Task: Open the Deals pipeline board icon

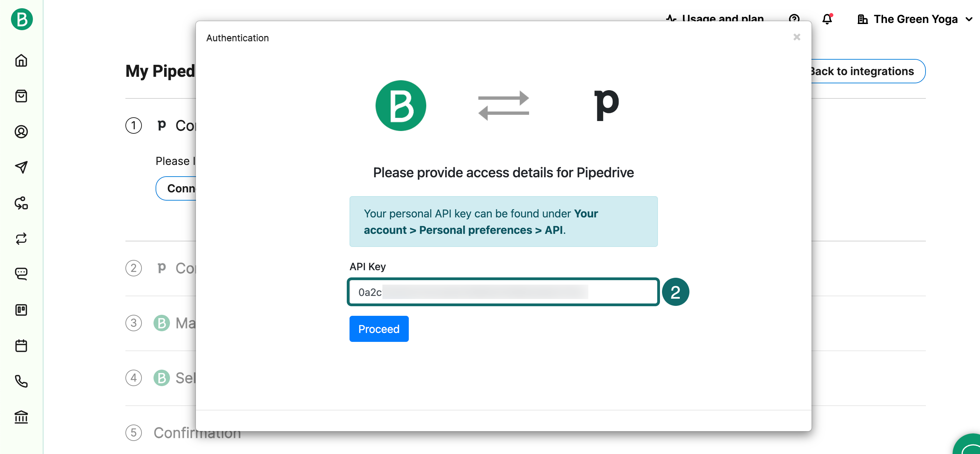Action: pos(21,310)
